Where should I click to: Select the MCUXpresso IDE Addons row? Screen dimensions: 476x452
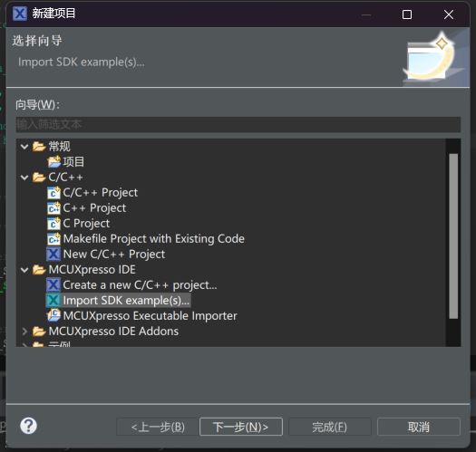[x=113, y=332]
